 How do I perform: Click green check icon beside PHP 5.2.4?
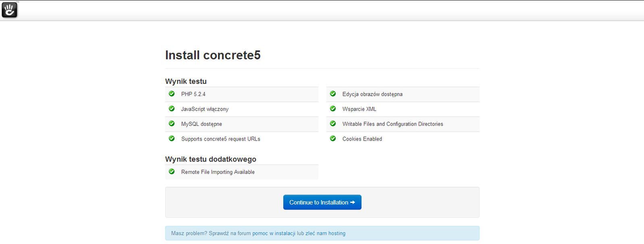[x=172, y=94]
